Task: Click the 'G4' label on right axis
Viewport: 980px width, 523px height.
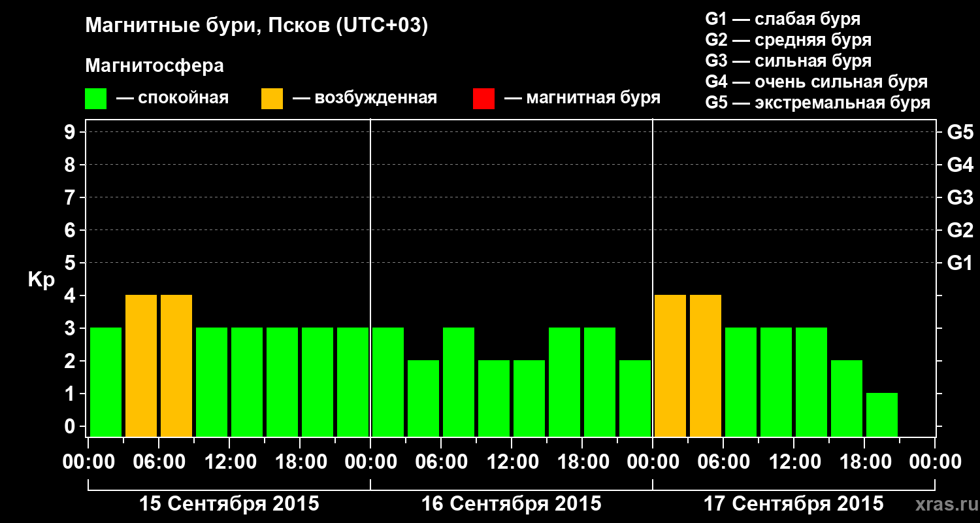Action: [x=960, y=165]
